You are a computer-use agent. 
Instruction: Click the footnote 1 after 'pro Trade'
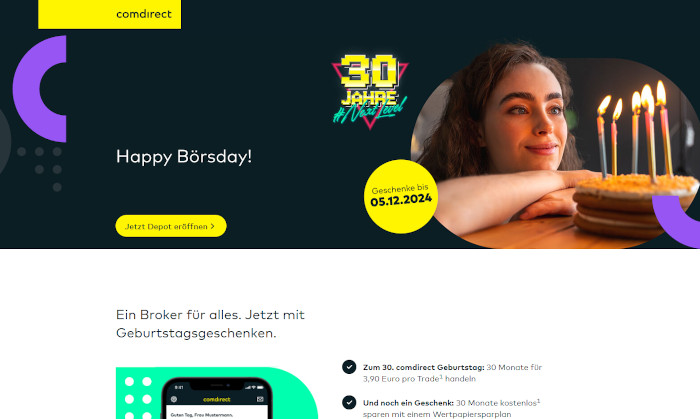(441, 377)
